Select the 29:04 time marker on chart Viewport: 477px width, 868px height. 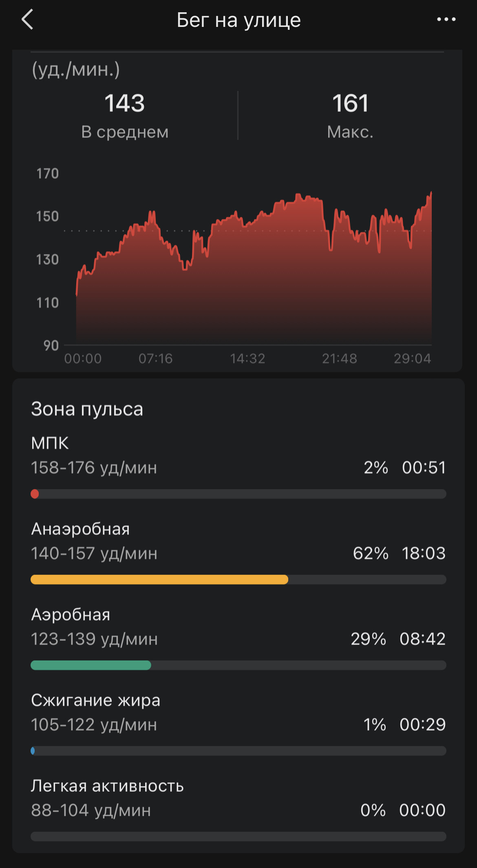click(x=412, y=358)
